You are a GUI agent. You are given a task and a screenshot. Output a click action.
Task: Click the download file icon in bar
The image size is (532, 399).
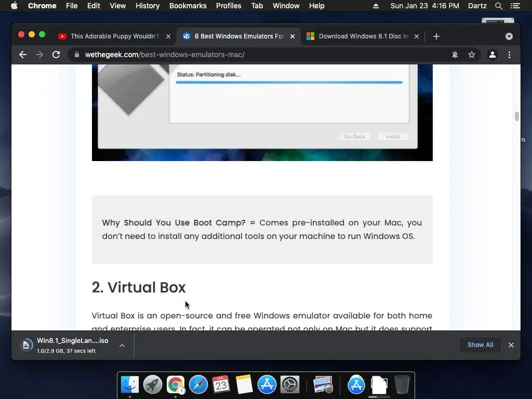[x=26, y=345]
